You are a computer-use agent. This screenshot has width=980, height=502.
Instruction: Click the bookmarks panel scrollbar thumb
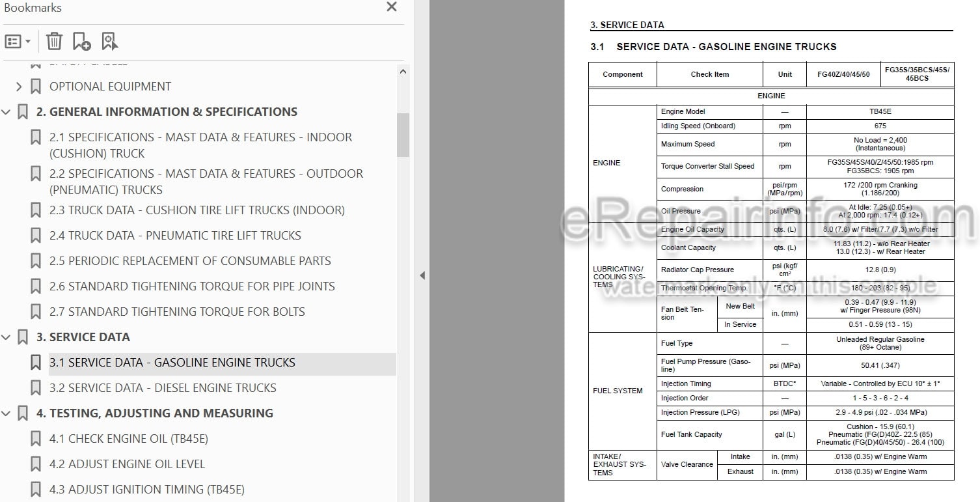(403, 135)
